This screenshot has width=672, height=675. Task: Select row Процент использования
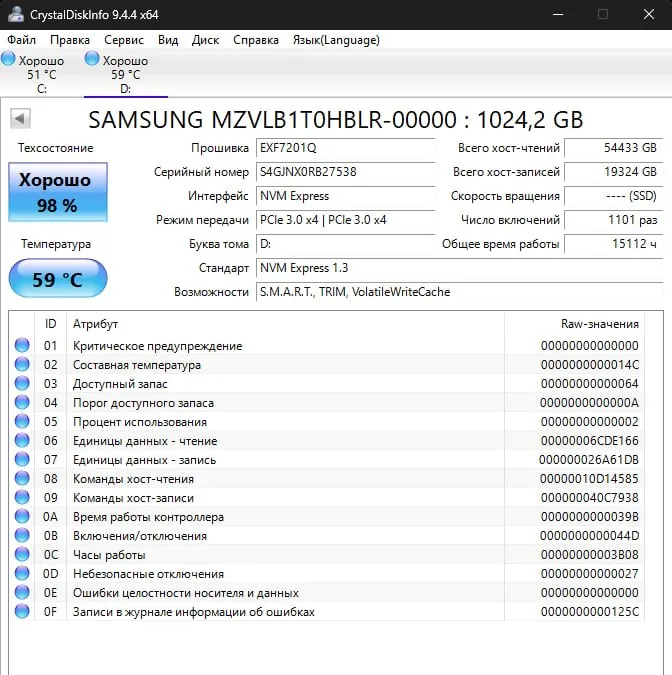pos(327,421)
